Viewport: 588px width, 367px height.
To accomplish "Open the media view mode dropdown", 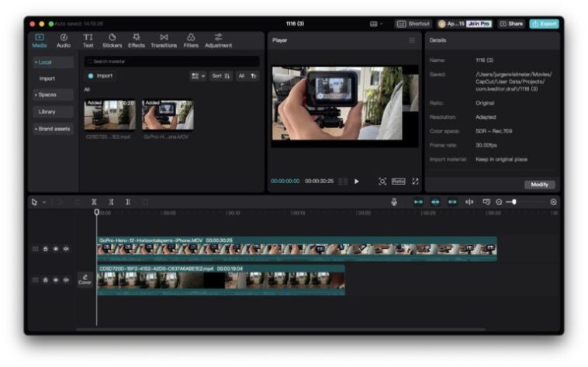I will pos(198,76).
